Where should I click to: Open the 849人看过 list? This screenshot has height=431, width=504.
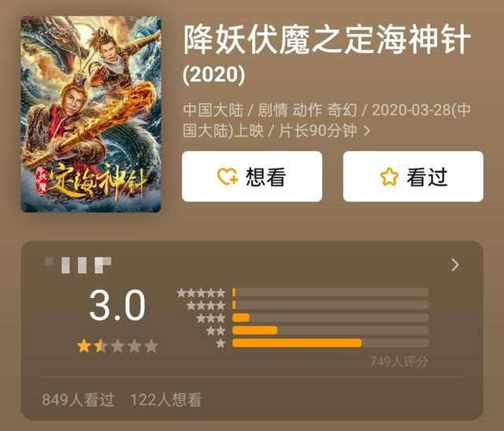[x=78, y=399]
